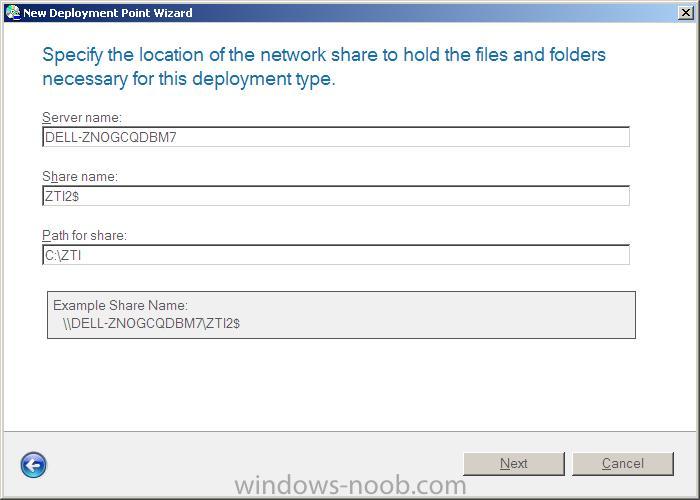This screenshot has width=700, height=500.
Task: Click empty space inside Example Share Name box
Action: click(438, 315)
